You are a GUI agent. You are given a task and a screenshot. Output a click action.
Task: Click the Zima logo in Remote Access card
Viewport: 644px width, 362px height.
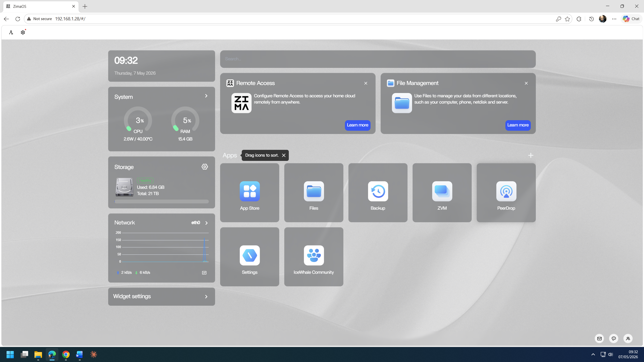(241, 103)
